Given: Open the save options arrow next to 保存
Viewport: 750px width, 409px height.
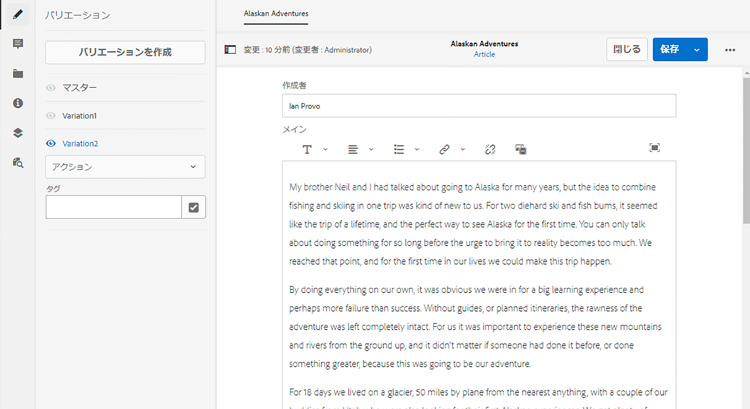Looking at the screenshot, I should 697,50.
